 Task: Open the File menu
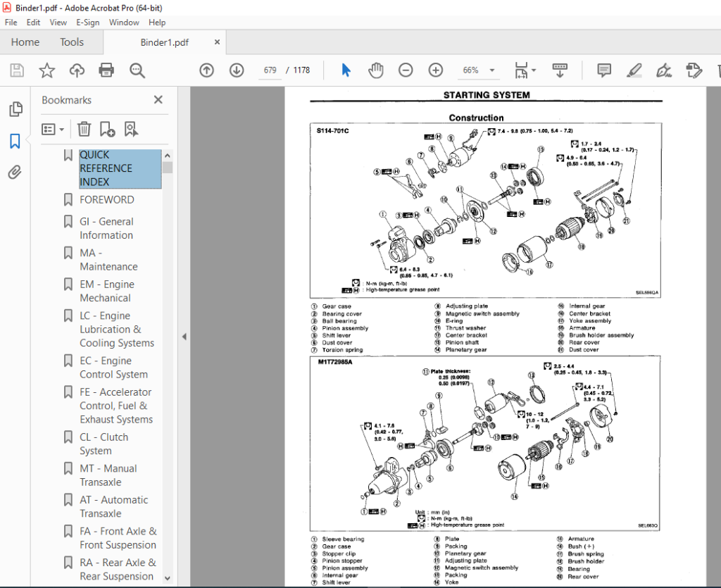(11, 23)
